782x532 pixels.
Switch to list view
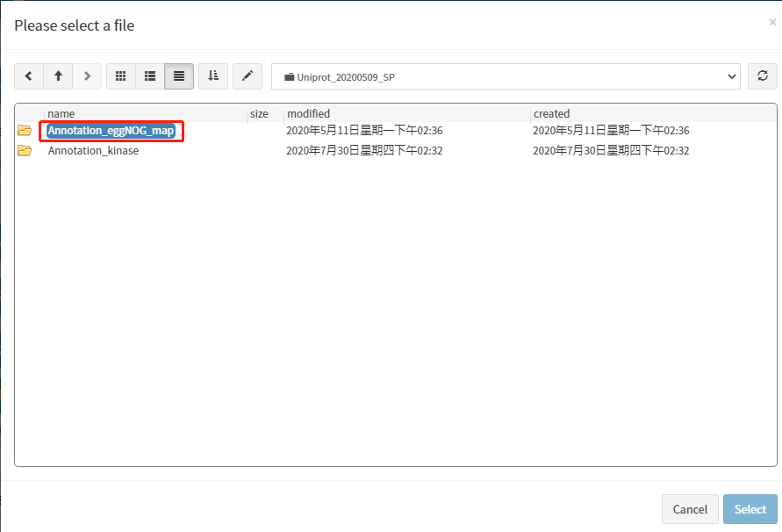click(x=150, y=76)
